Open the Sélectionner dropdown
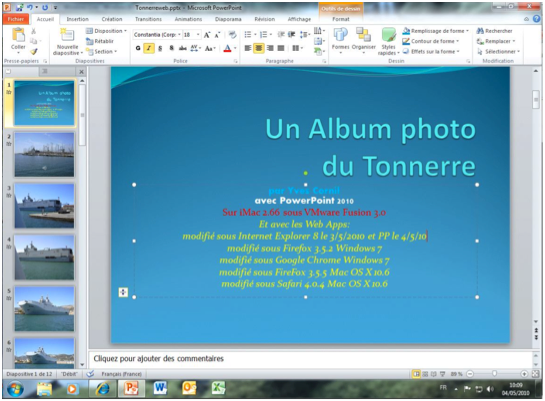This screenshot has width=545, height=401. point(498,51)
